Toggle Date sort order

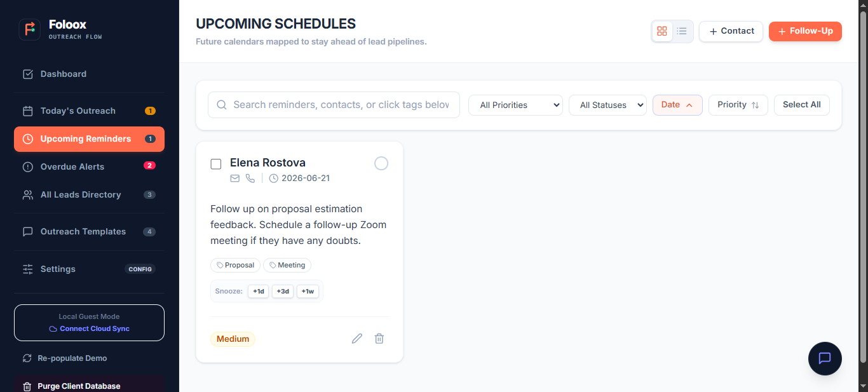[x=677, y=105]
